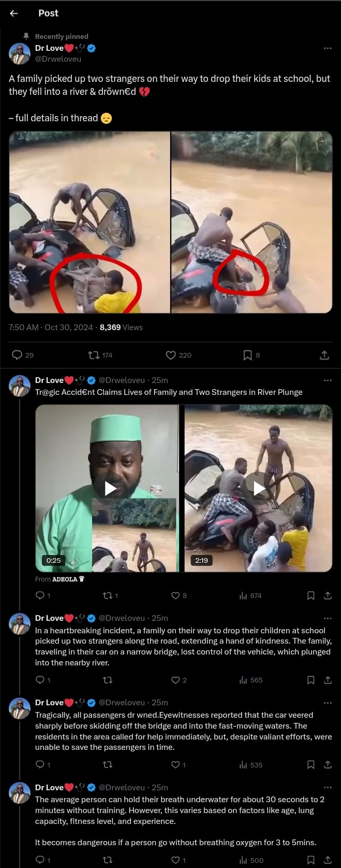Play the 2:19 video

coord(259,488)
